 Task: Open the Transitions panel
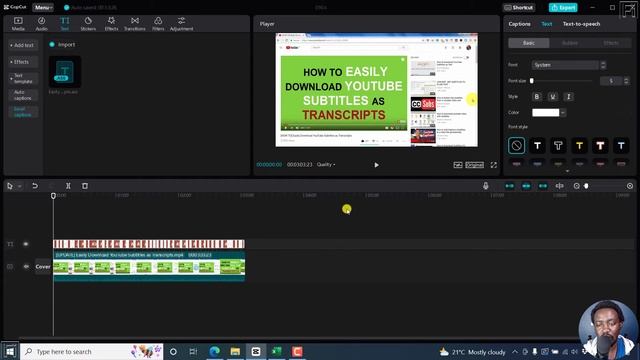[135, 24]
